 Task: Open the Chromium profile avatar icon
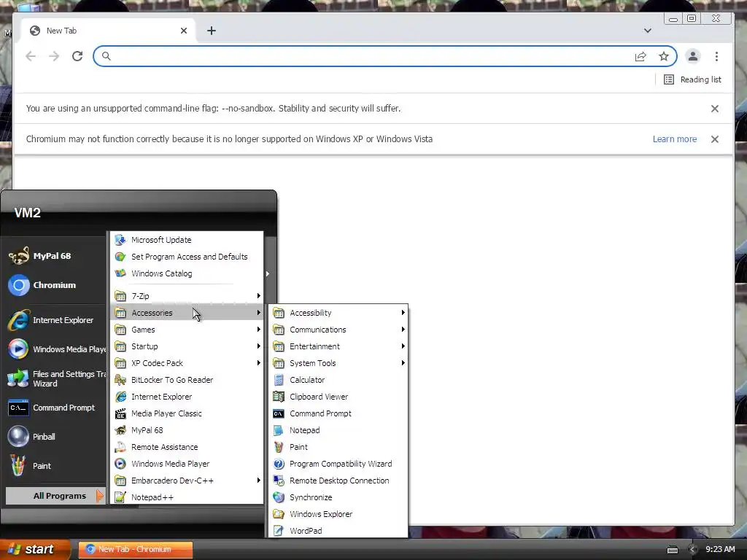pyautogui.click(x=693, y=56)
